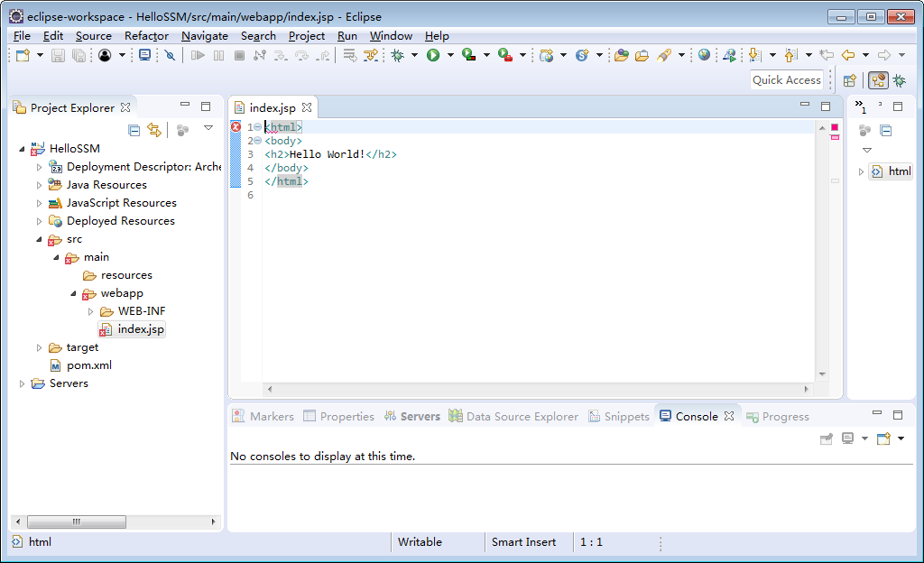The height and width of the screenshot is (563, 924).
Task: Click the error marker on line 1
Action: pyautogui.click(x=236, y=126)
